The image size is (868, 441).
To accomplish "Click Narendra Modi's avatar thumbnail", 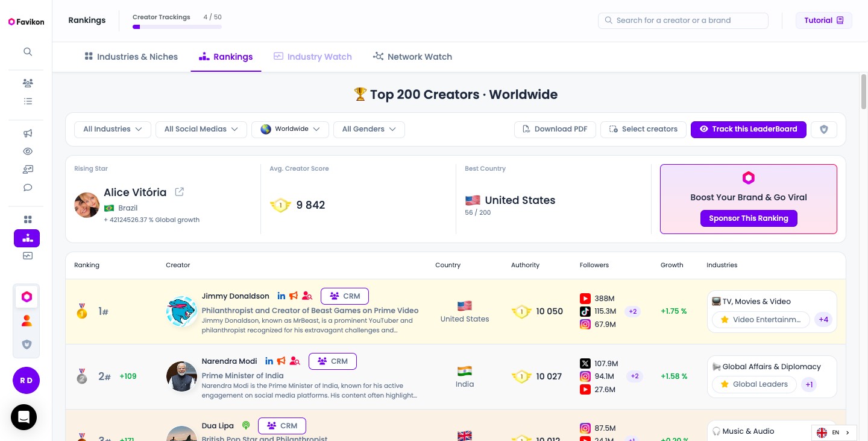I will point(181,376).
